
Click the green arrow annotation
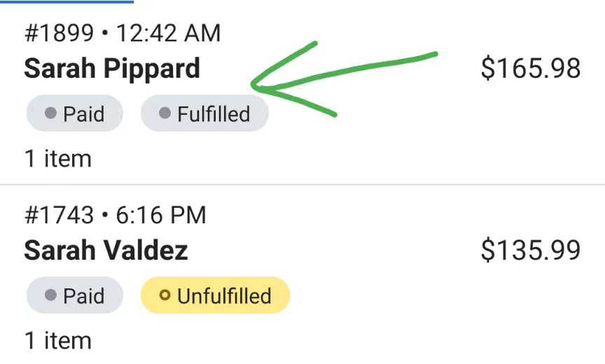343,79
